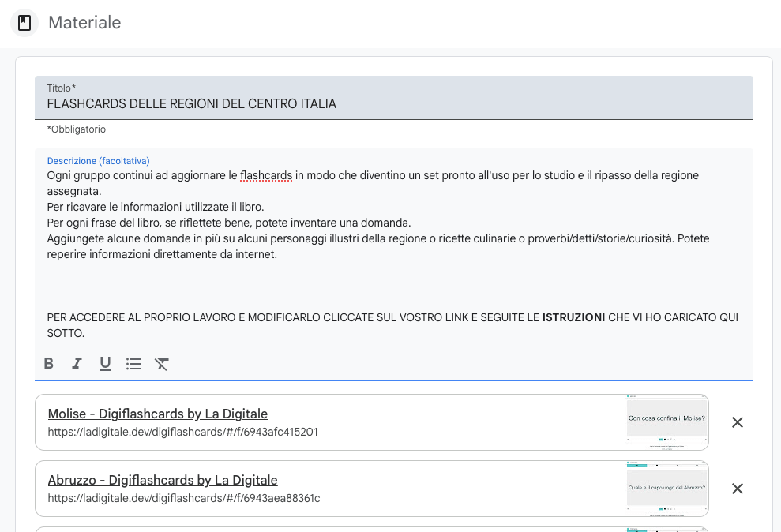Remove the Molise flashcards attachment

point(737,422)
